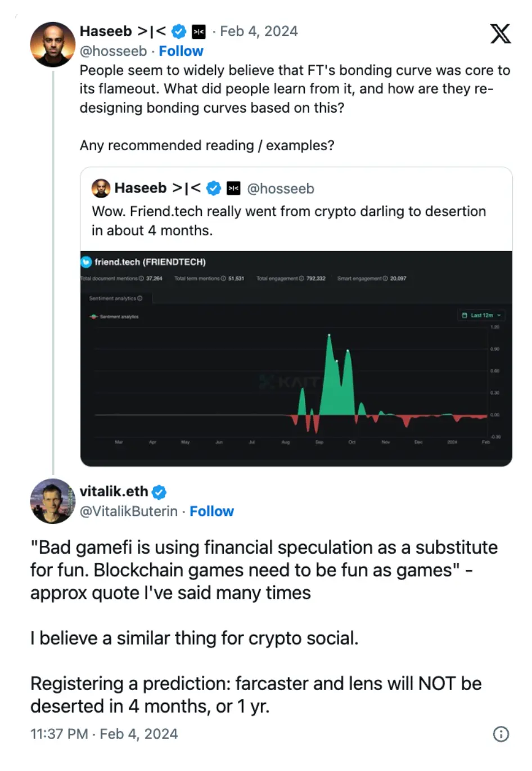
Task: Toggle the Sentiment analytics legend item
Action: tap(114, 317)
